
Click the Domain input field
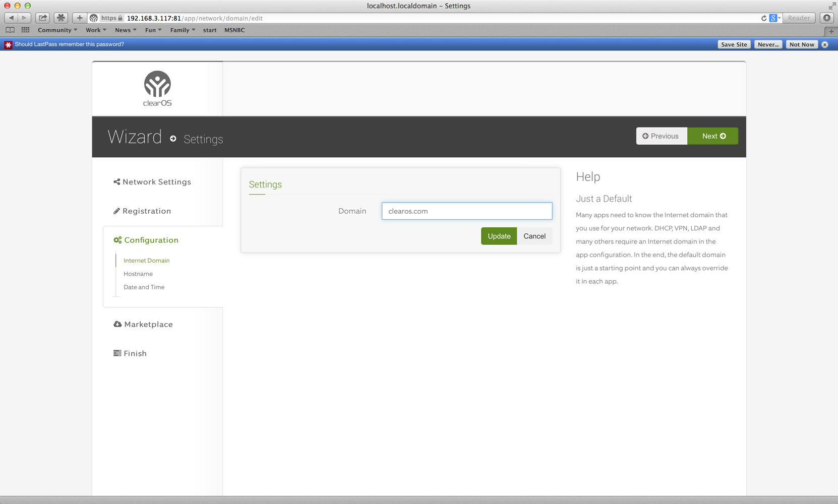(467, 211)
